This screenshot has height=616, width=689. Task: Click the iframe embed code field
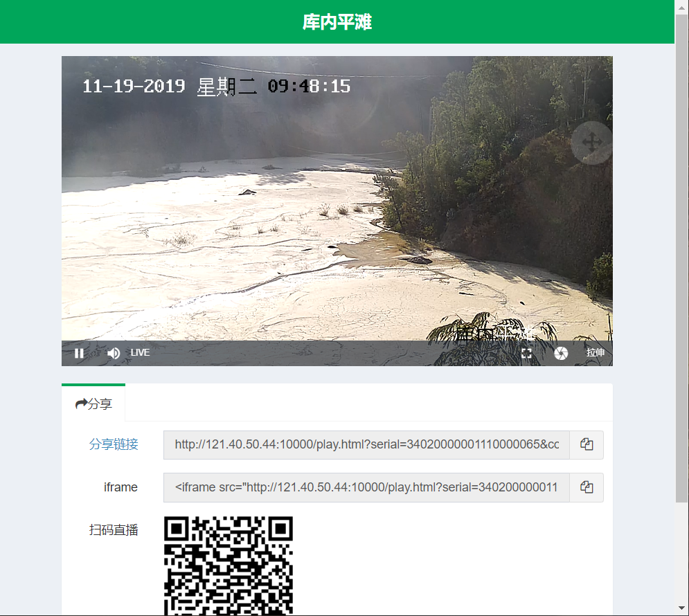(366, 487)
